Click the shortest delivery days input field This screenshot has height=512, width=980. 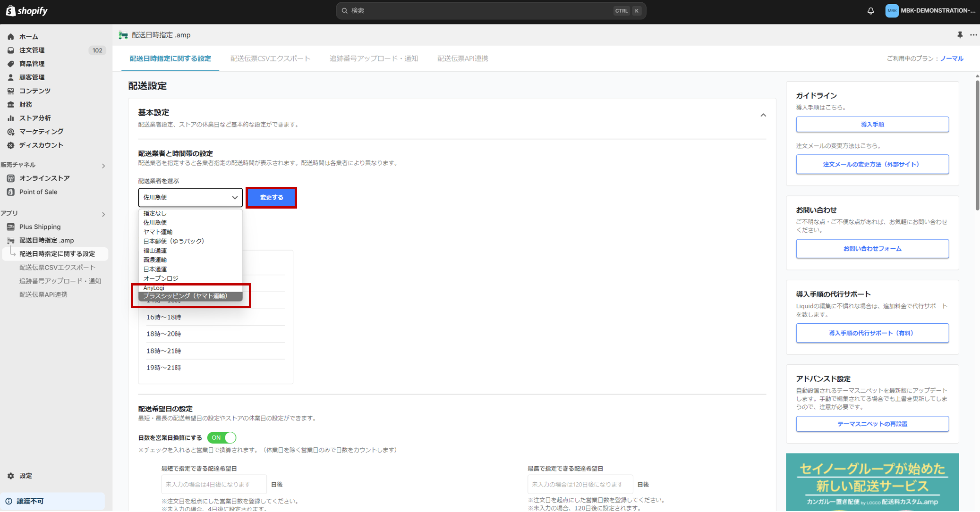click(x=213, y=484)
